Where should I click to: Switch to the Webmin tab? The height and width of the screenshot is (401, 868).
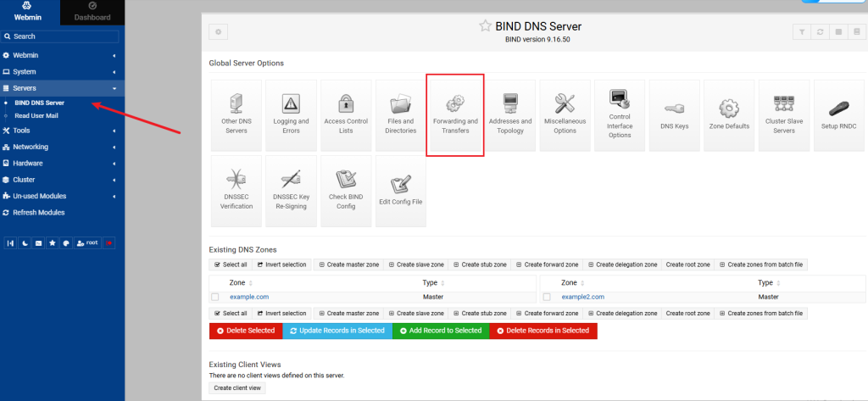[28, 12]
